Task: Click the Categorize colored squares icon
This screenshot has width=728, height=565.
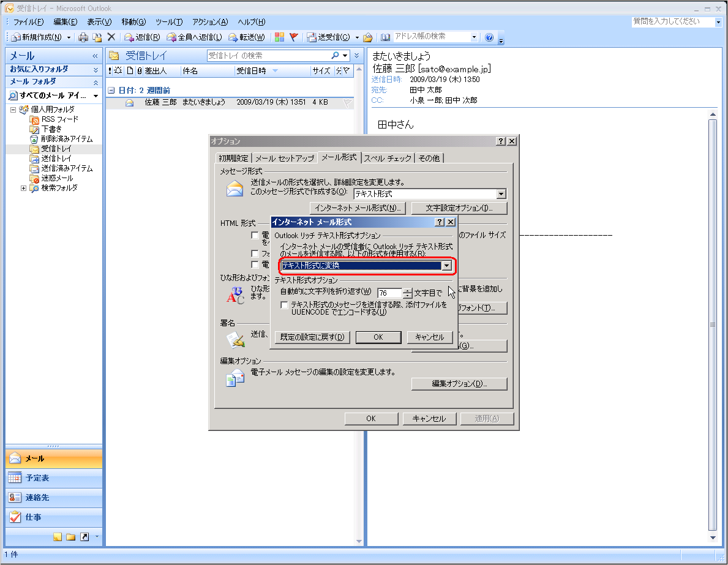Action: [x=279, y=37]
